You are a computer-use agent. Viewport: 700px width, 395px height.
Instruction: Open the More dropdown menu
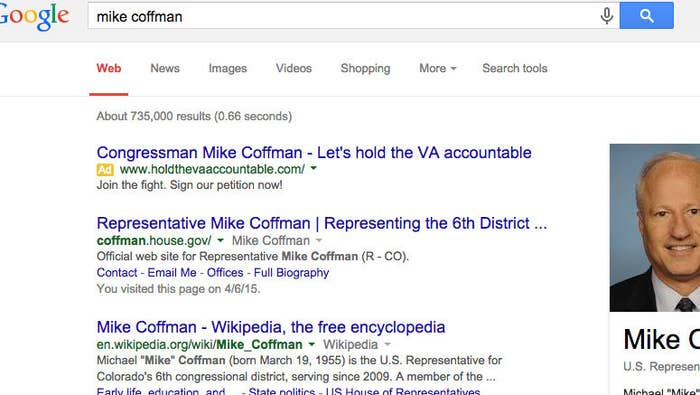coord(438,68)
